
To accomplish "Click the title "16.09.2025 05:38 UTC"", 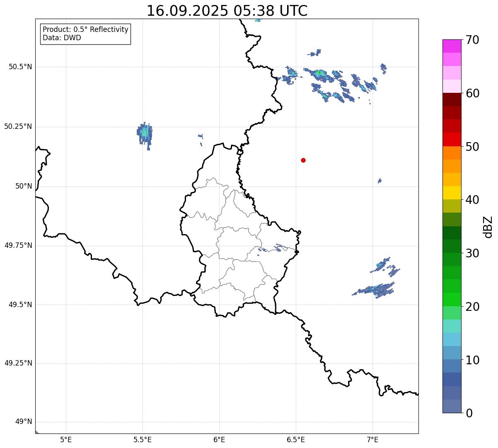I will (227, 11).
